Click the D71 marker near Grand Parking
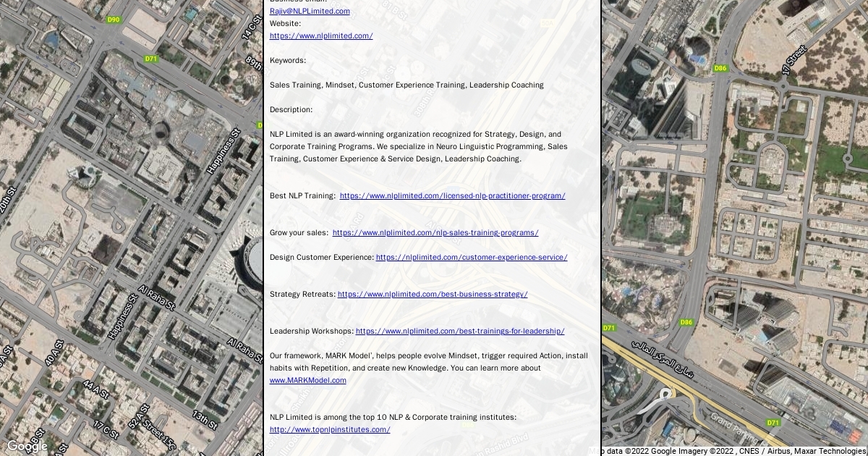Screen dimensions: 868x456 [773, 423]
